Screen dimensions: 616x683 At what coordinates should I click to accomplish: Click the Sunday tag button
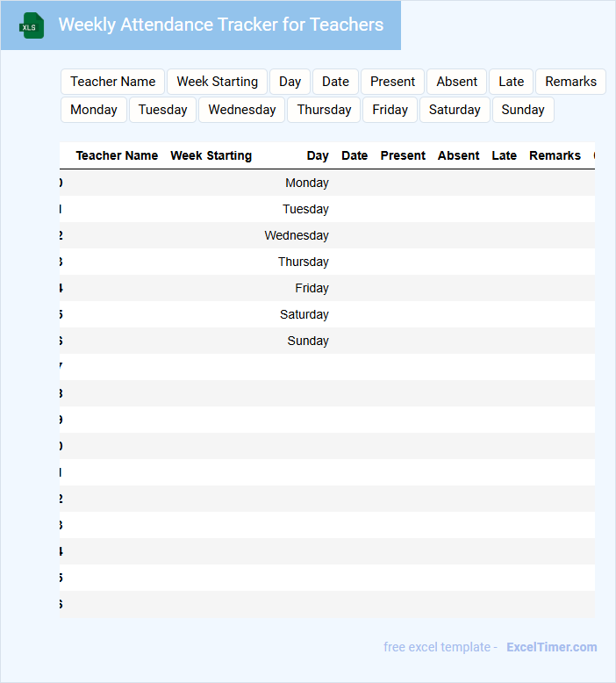[523, 110]
